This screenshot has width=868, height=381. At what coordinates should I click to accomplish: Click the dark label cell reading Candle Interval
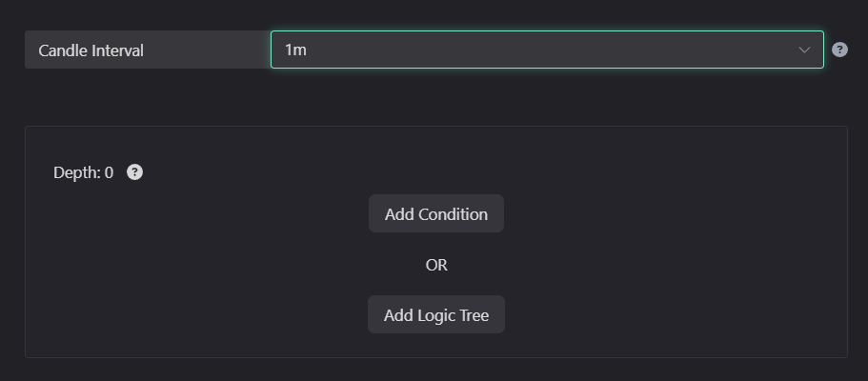pos(148,50)
